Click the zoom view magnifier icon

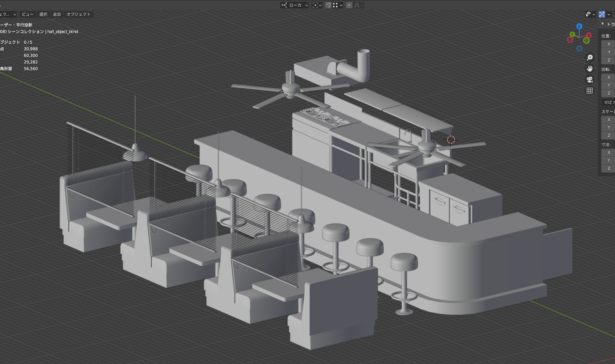(x=590, y=58)
